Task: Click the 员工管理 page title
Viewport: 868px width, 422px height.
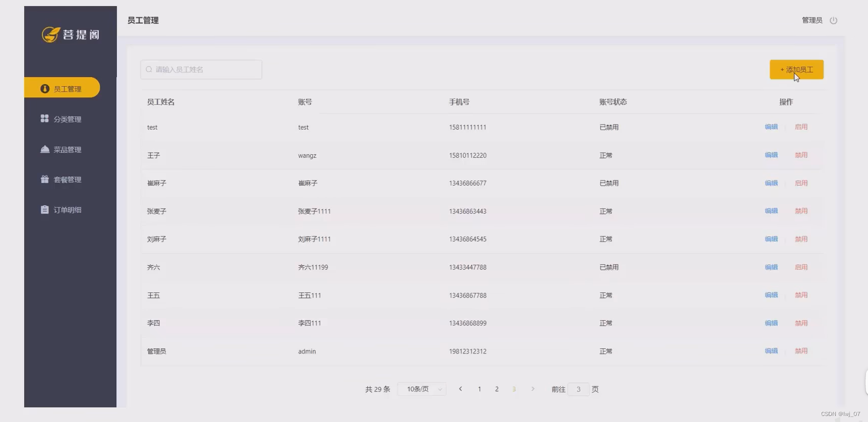Action: [x=143, y=20]
